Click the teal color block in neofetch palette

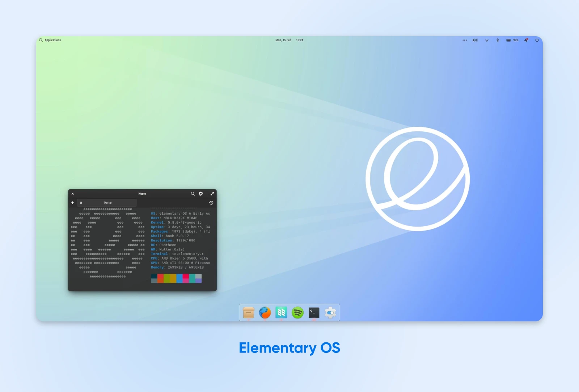pyautogui.click(x=192, y=278)
